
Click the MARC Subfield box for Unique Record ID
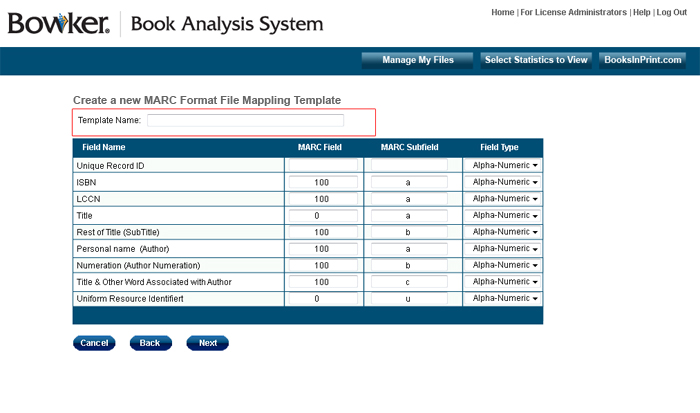coord(409,165)
